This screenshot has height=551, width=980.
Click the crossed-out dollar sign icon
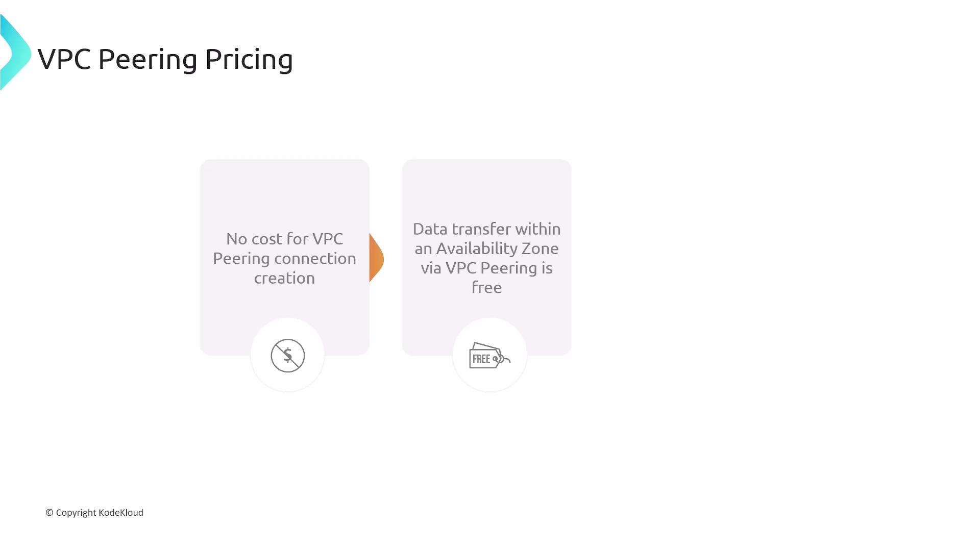coord(288,356)
